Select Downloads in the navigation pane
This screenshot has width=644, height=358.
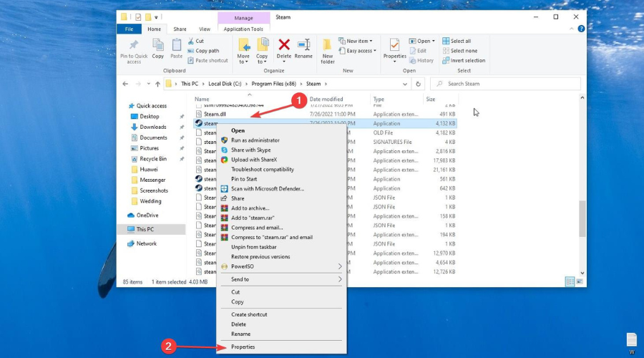tap(153, 127)
